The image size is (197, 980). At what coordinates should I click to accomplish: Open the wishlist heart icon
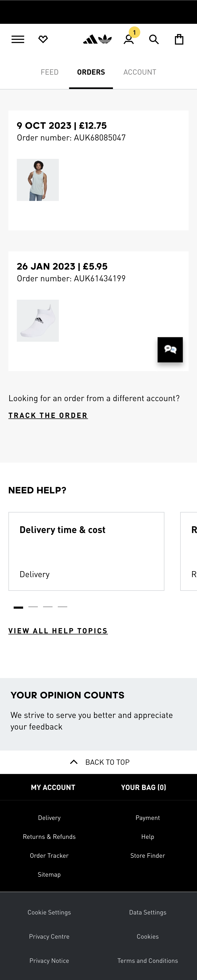[x=43, y=40]
